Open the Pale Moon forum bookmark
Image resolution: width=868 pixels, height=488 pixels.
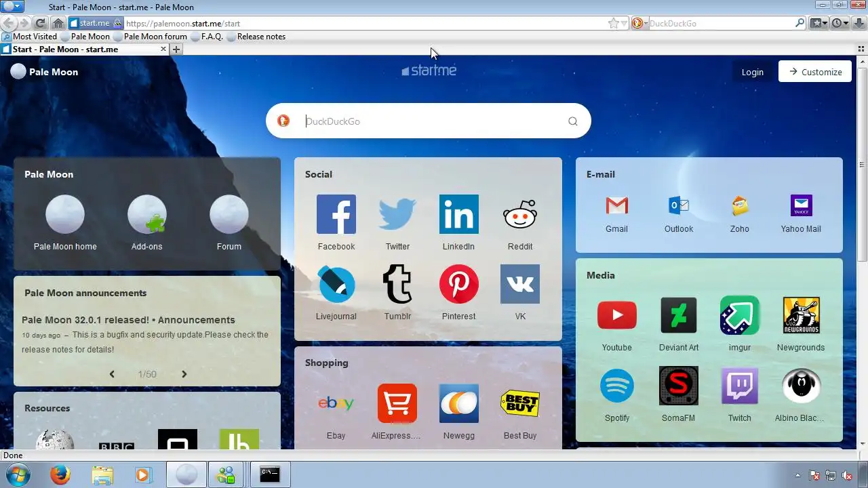coord(150,37)
